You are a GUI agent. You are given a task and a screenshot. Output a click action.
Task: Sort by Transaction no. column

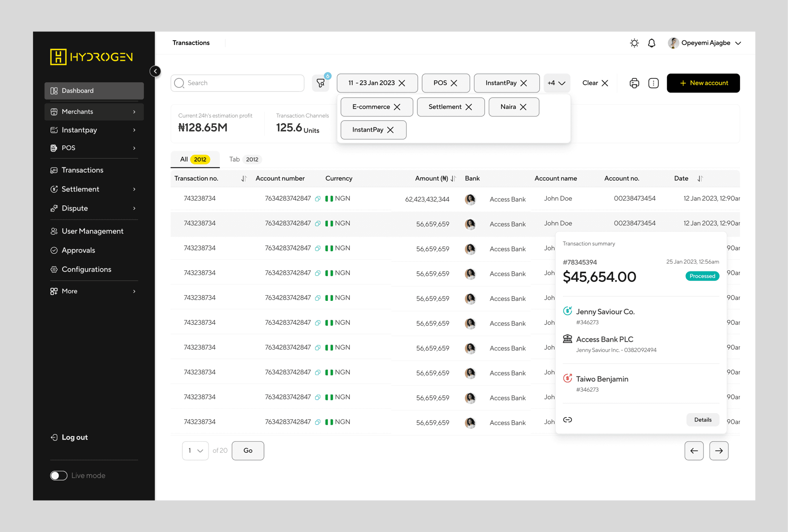click(244, 179)
